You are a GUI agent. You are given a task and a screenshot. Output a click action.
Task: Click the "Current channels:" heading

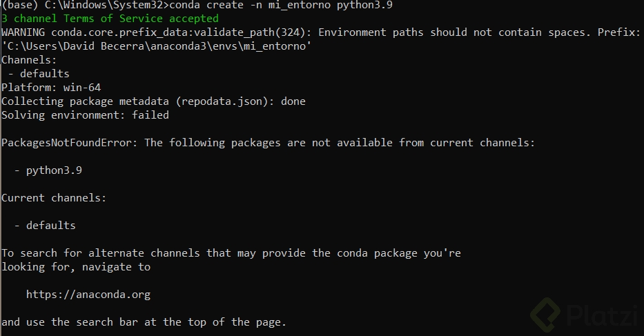tap(54, 198)
